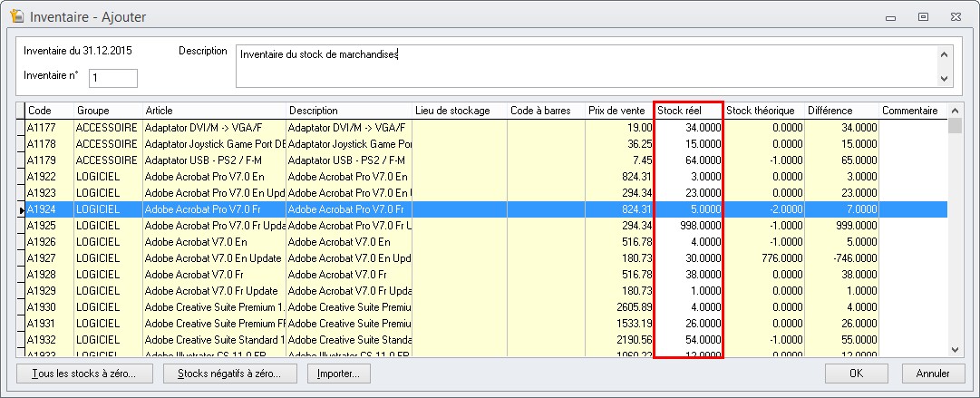Screen dimensions: 980x398
Task: Click ACCESSOIRE group cell in row A1178
Action: tap(108, 144)
